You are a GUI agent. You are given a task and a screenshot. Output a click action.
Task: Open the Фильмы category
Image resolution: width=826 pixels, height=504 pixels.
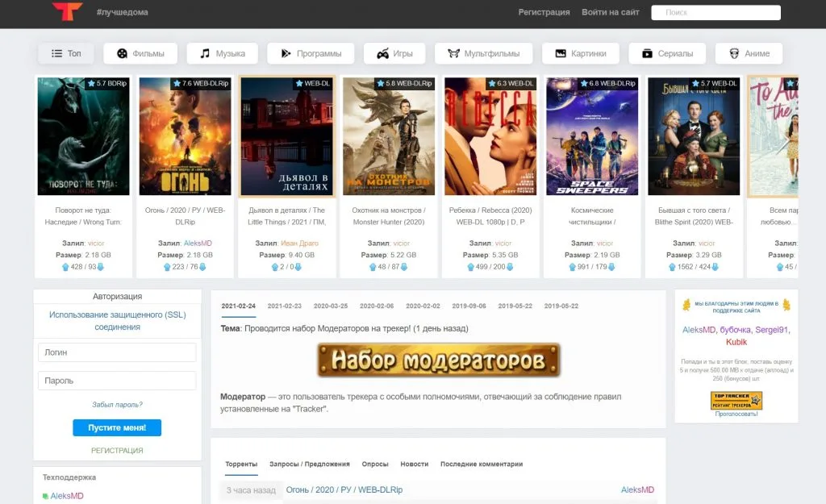click(140, 53)
